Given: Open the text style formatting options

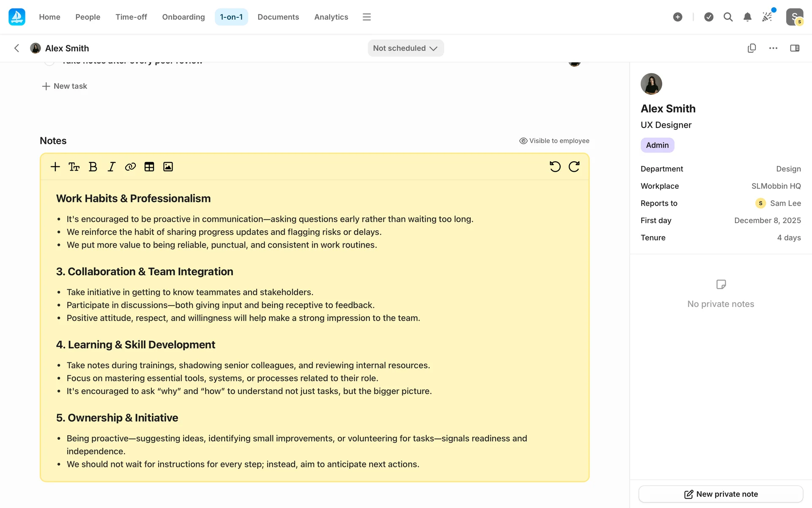Looking at the screenshot, I should tap(74, 167).
